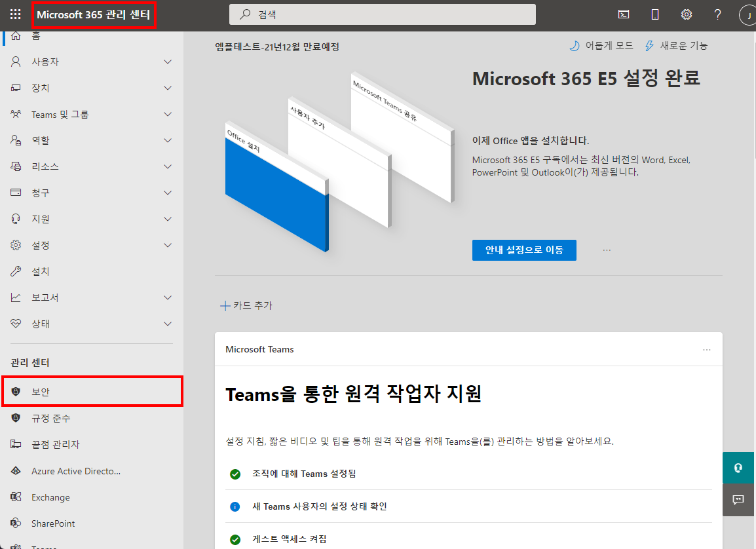Click the 끝점 관리자 icon
The width and height of the screenshot is (756, 549).
[x=16, y=444]
